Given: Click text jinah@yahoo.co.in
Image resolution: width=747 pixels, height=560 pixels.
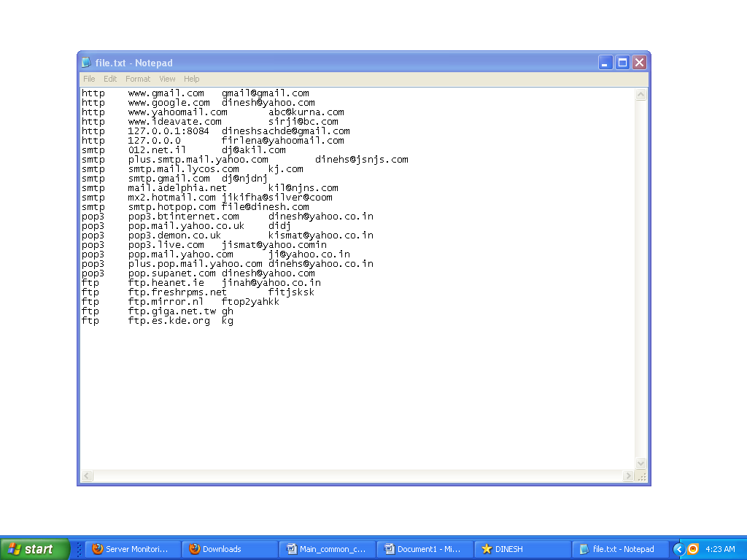Looking at the screenshot, I should 271,283.
